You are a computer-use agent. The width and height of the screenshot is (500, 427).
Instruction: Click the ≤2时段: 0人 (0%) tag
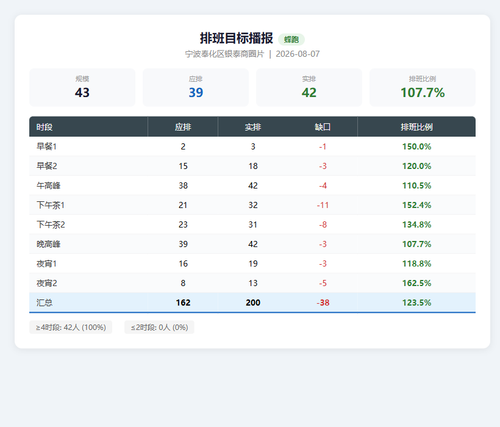(159, 327)
